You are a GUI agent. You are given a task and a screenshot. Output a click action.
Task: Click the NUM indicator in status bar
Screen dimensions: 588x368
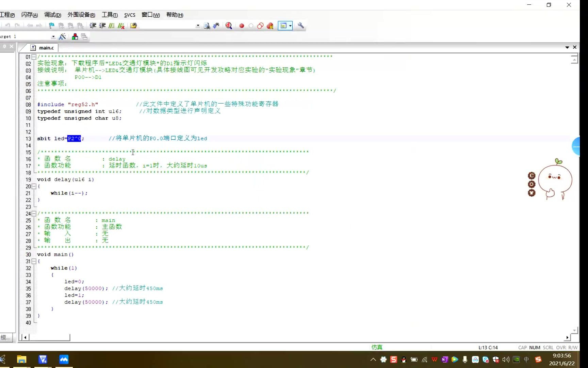pos(535,348)
